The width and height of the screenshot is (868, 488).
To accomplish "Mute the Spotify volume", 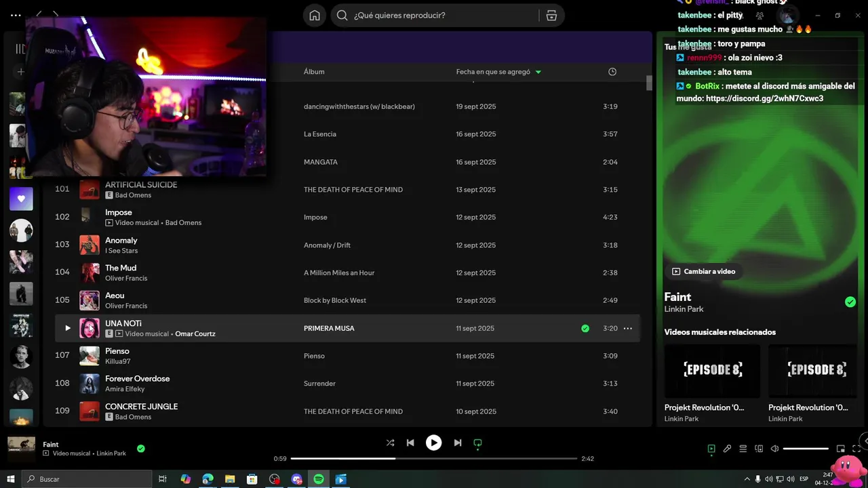I will click(x=775, y=449).
